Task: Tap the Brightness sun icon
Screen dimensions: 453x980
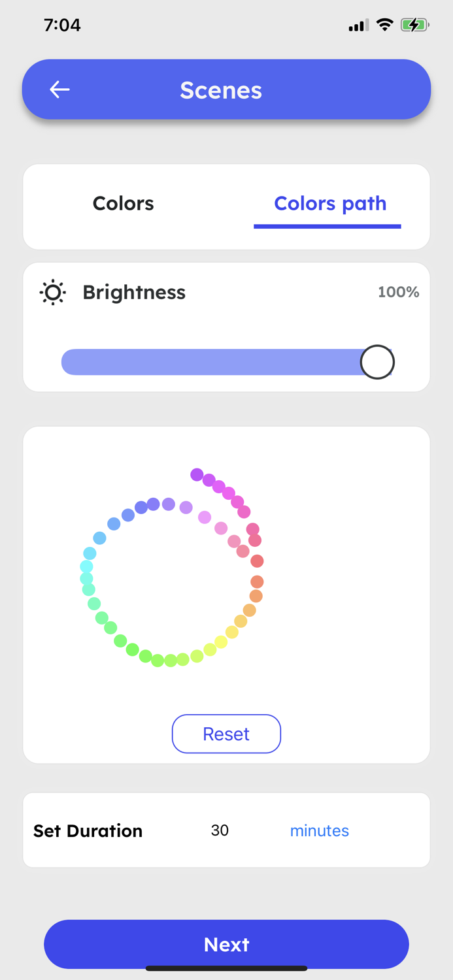Action: (53, 292)
